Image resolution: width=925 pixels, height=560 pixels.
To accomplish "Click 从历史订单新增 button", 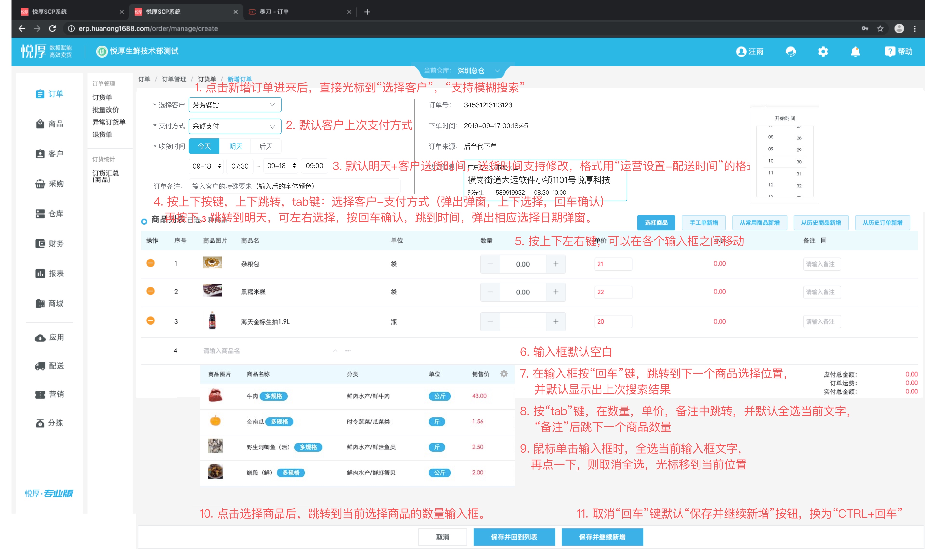I will pyautogui.click(x=882, y=222).
